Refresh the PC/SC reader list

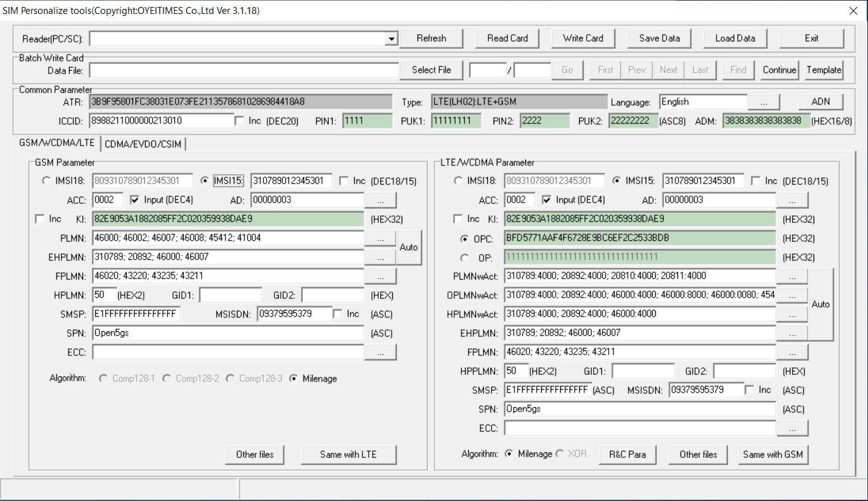click(431, 38)
